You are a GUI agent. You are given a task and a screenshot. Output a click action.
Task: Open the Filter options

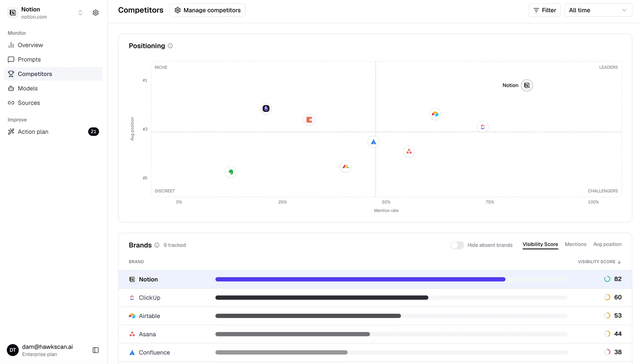pyautogui.click(x=545, y=10)
